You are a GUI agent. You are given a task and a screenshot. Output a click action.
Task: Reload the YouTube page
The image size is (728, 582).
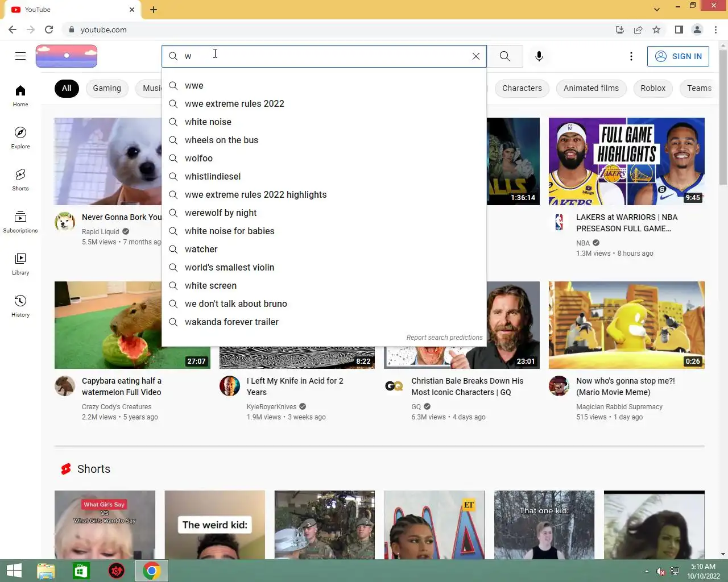[49, 30]
